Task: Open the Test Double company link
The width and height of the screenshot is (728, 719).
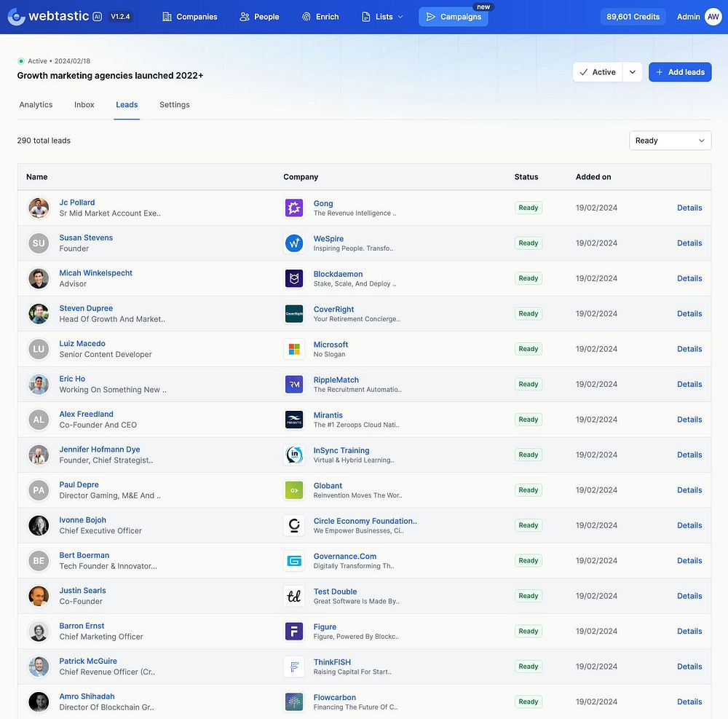Action: click(335, 592)
